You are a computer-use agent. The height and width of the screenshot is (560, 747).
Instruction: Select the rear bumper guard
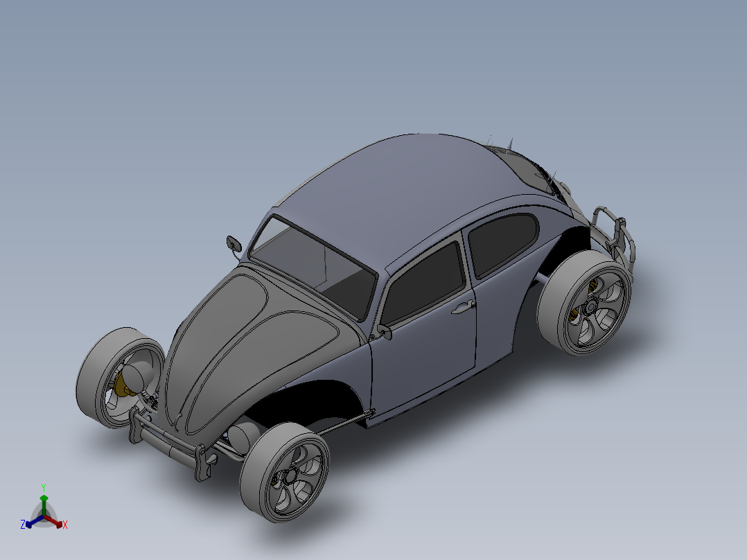(x=615, y=237)
